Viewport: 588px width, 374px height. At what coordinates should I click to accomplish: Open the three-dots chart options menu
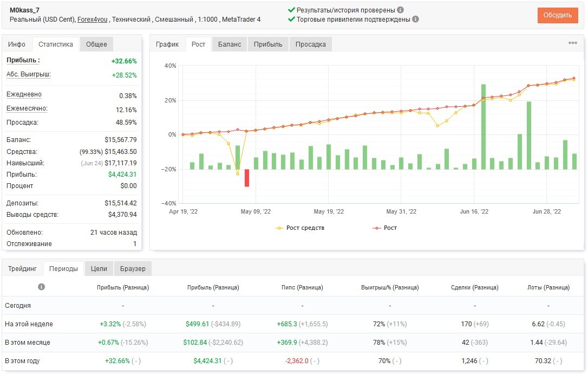[x=573, y=43]
